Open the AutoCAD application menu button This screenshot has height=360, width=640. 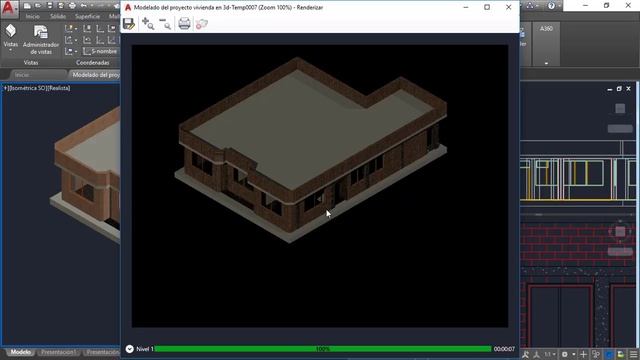click(8, 8)
